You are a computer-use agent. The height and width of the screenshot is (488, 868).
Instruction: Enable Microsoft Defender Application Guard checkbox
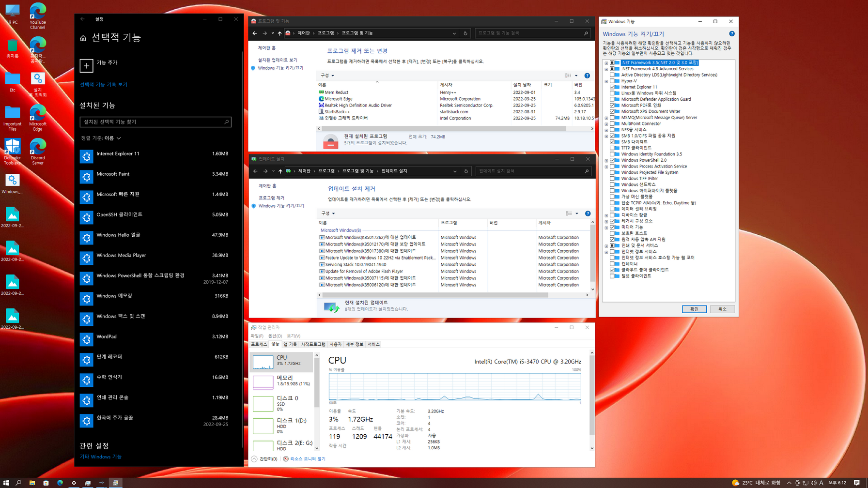click(612, 99)
